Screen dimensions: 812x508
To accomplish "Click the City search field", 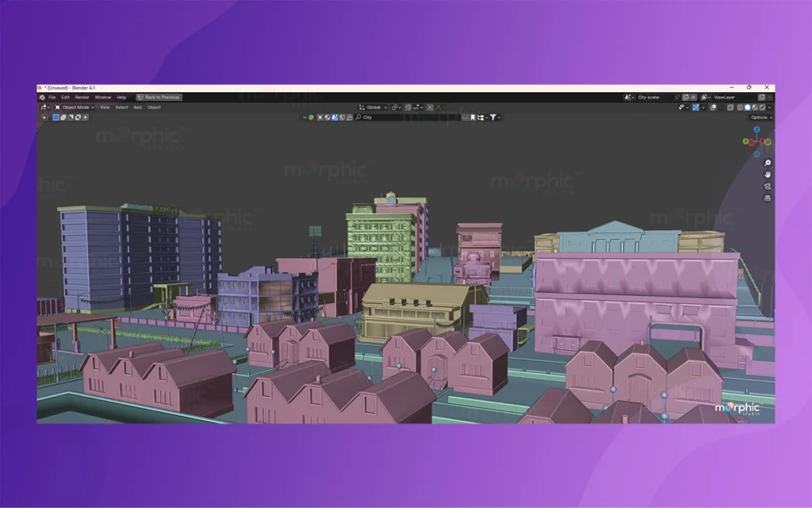I will pos(408,117).
